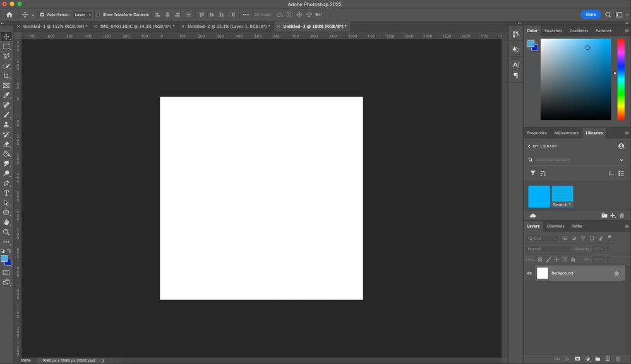Enable Show Transform Controls
The image size is (631, 364).
(x=98, y=14)
